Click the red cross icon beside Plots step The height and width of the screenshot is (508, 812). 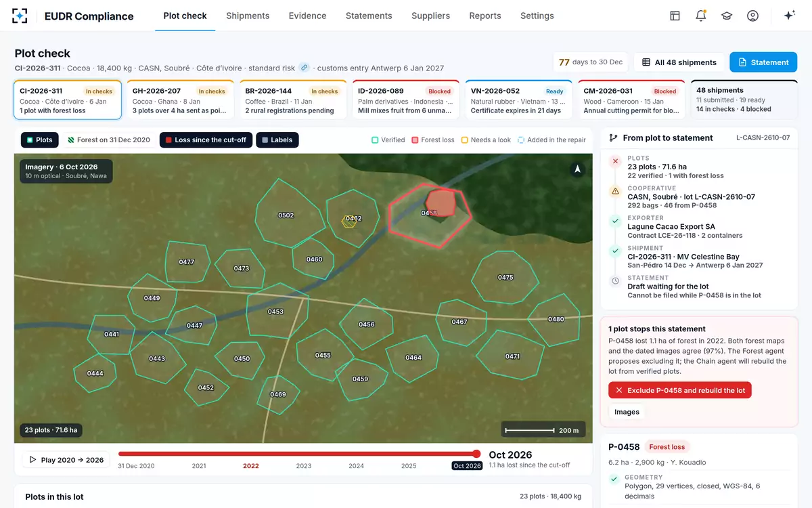tap(615, 161)
